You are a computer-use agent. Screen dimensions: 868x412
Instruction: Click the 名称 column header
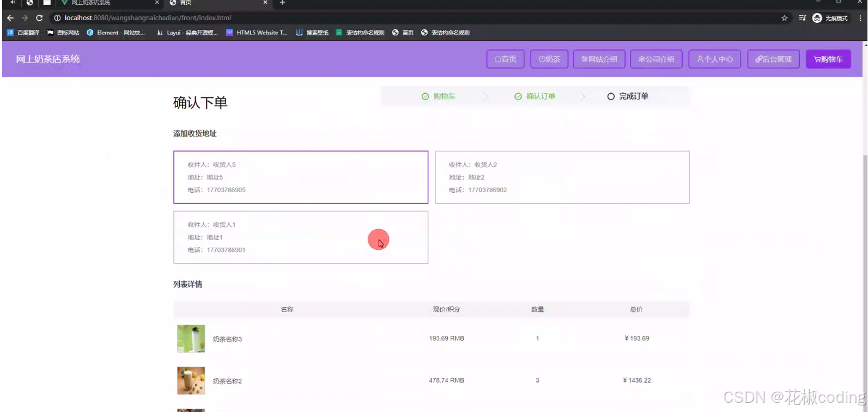(x=287, y=309)
